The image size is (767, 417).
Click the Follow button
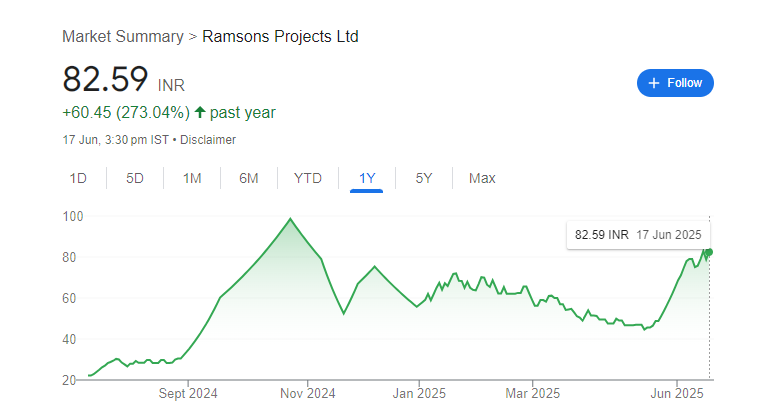coord(675,83)
